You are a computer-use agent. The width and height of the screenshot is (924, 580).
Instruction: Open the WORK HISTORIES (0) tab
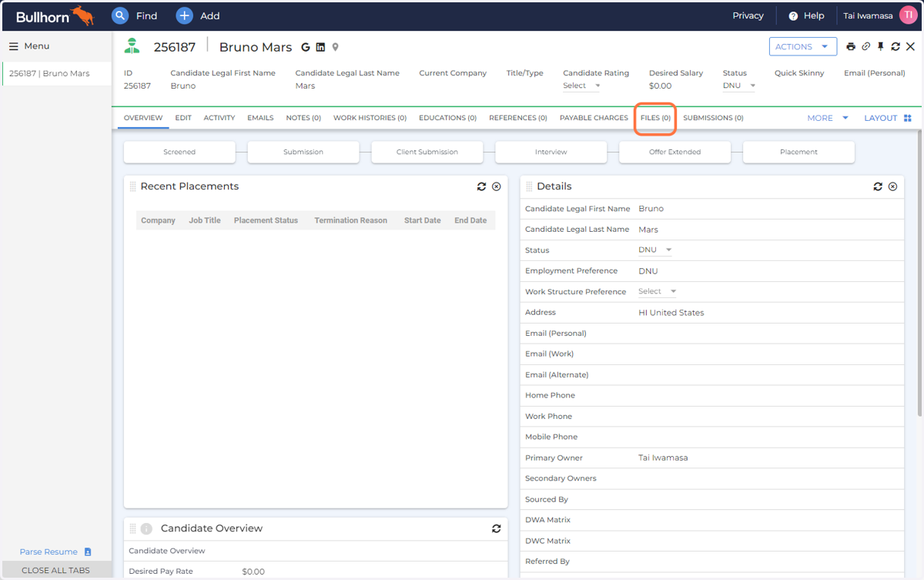tap(370, 118)
